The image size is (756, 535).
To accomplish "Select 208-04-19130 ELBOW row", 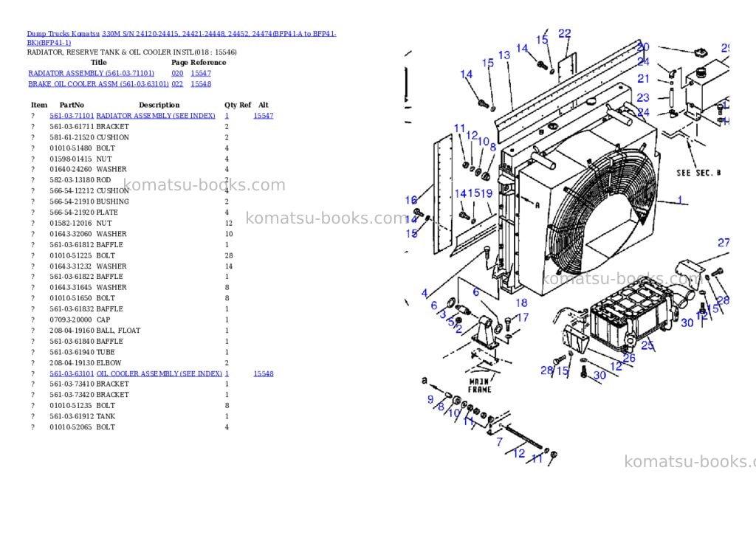I will coord(130,363).
